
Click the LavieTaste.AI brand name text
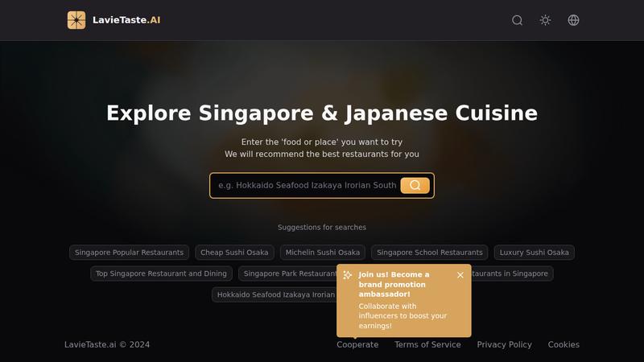[x=126, y=20]
